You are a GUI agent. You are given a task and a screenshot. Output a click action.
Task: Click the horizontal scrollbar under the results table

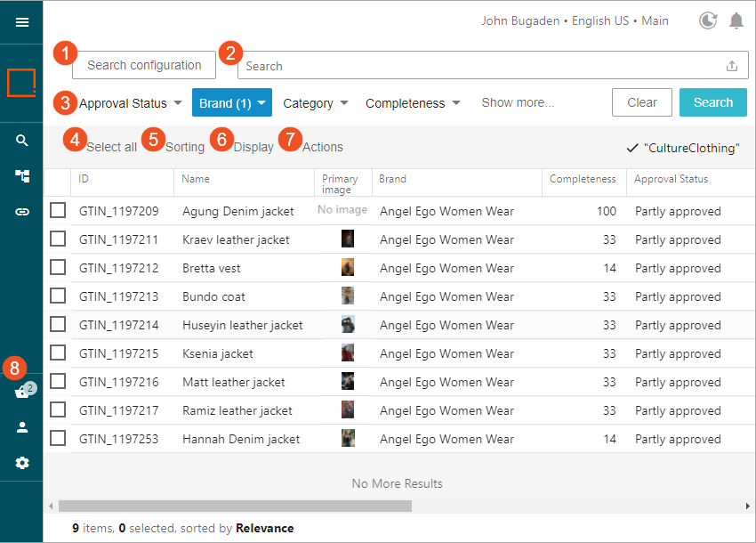click(x=235, y=507)
